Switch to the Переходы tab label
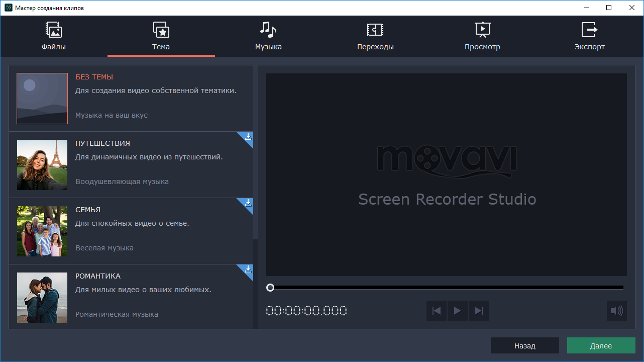Image resolution: width=644 pixels, height=362 pixels. point(375,47)
